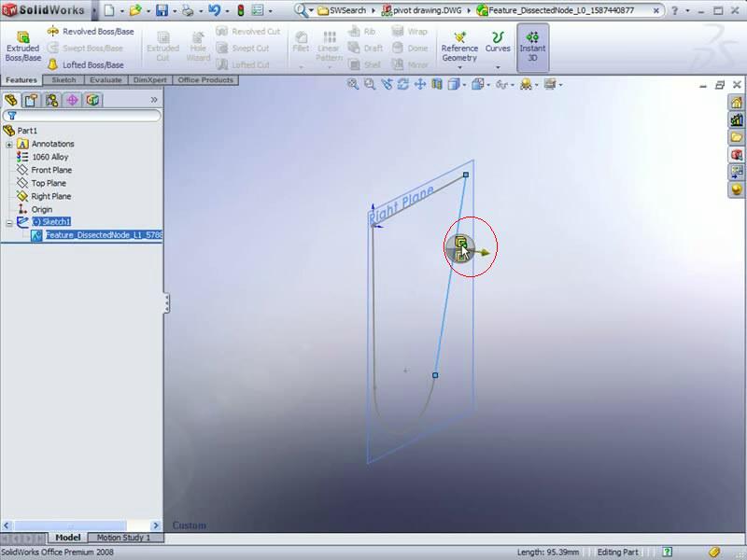Open the dropdown arrow beside Save
The image size is (747, 560).
coord(175,10)
